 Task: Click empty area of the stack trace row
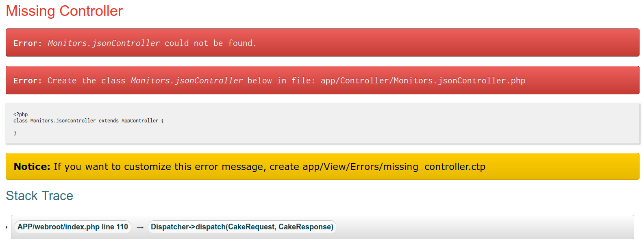(484, 227)
